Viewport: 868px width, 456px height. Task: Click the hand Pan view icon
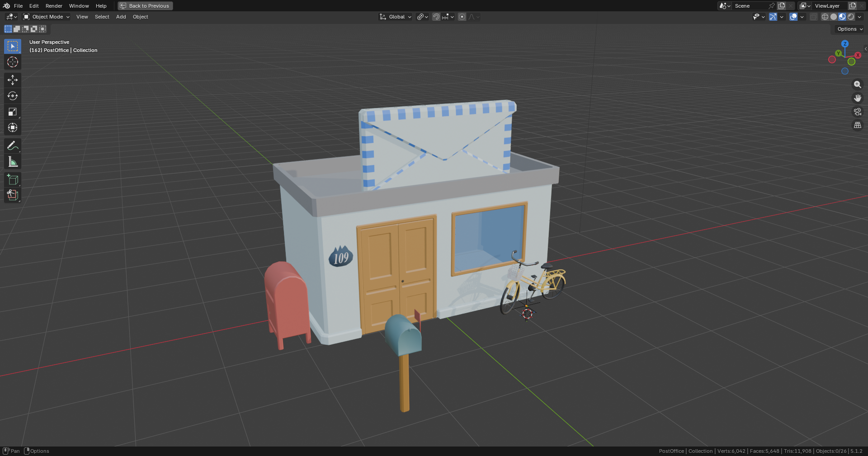click(x=857, y=98)
